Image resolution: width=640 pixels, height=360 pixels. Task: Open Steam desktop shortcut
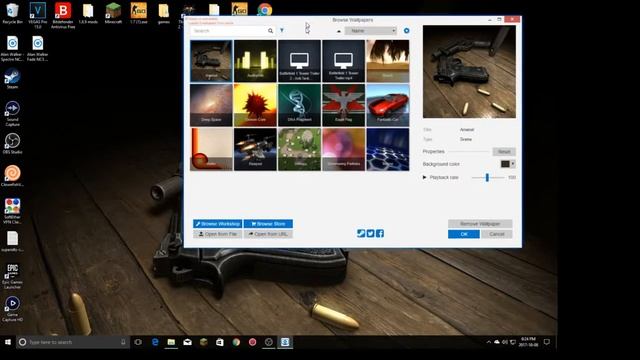[12, 79]
